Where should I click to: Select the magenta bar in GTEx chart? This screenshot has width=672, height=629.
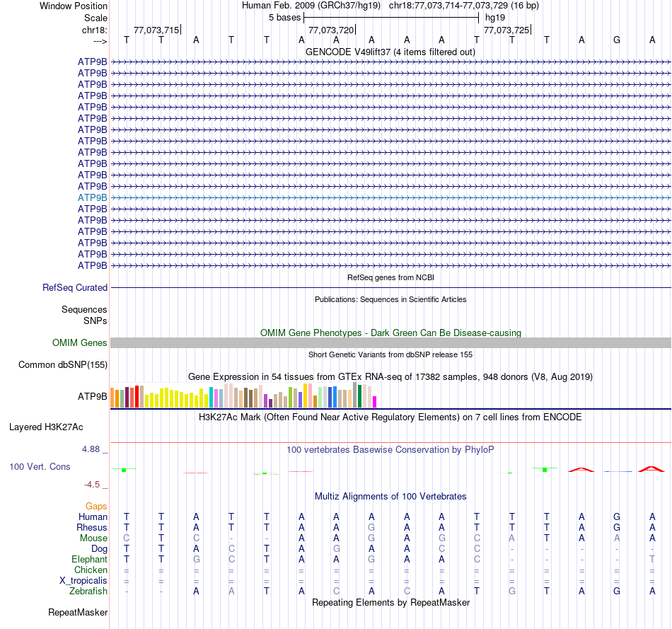[375, 402]
